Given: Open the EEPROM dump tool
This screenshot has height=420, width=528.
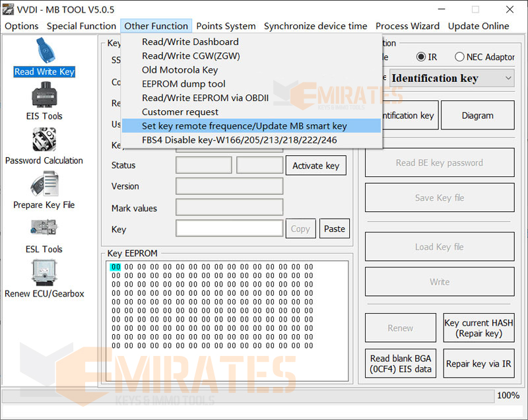Looking at the screenshot, I should coord(182,83).
